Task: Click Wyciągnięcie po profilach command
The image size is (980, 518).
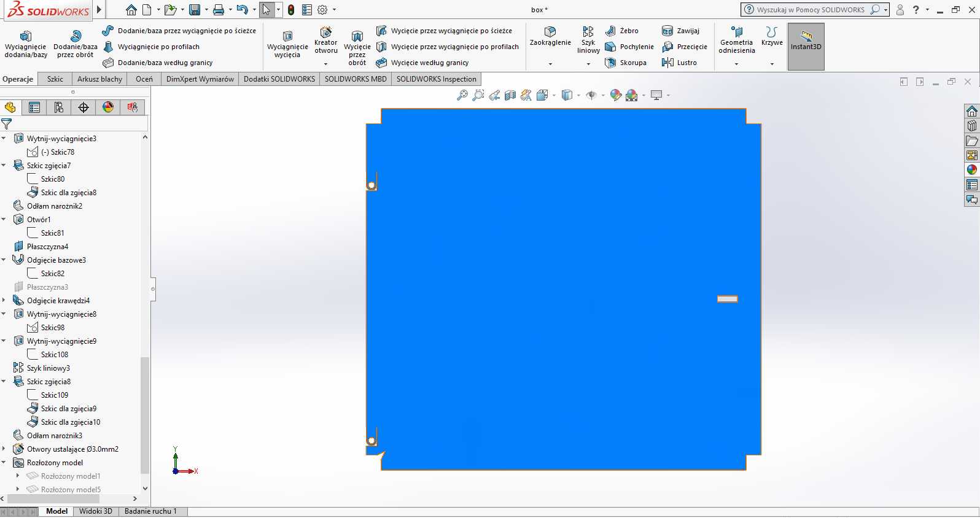Action: coord(151,47)
